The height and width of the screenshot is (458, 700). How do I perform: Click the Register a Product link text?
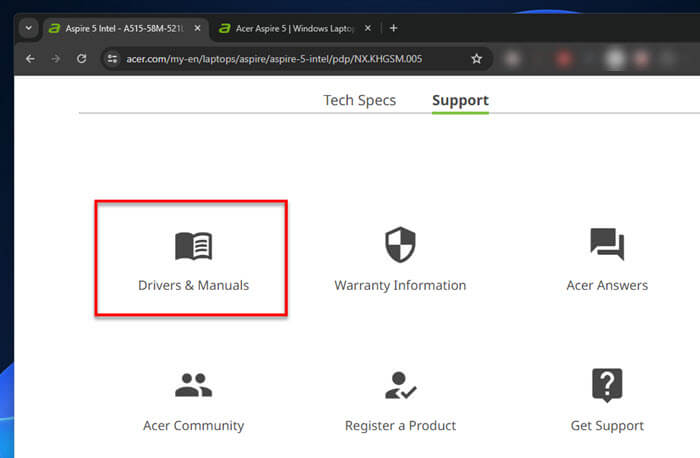click(400, 425)
